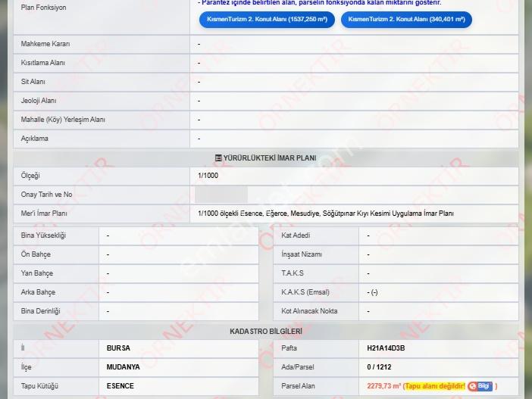Click the Mahkeme Kararı row label
Image resolution: width=532 pixels, height=399 pixels.
(45, 44)
